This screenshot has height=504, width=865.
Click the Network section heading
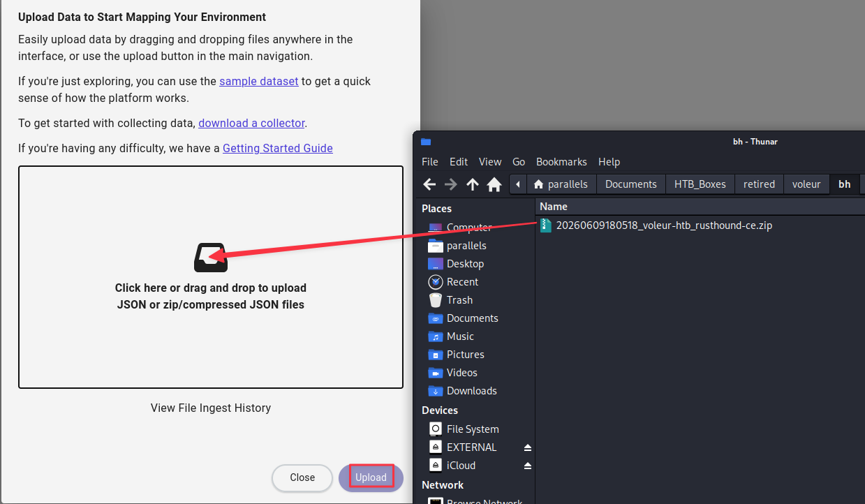443,485
